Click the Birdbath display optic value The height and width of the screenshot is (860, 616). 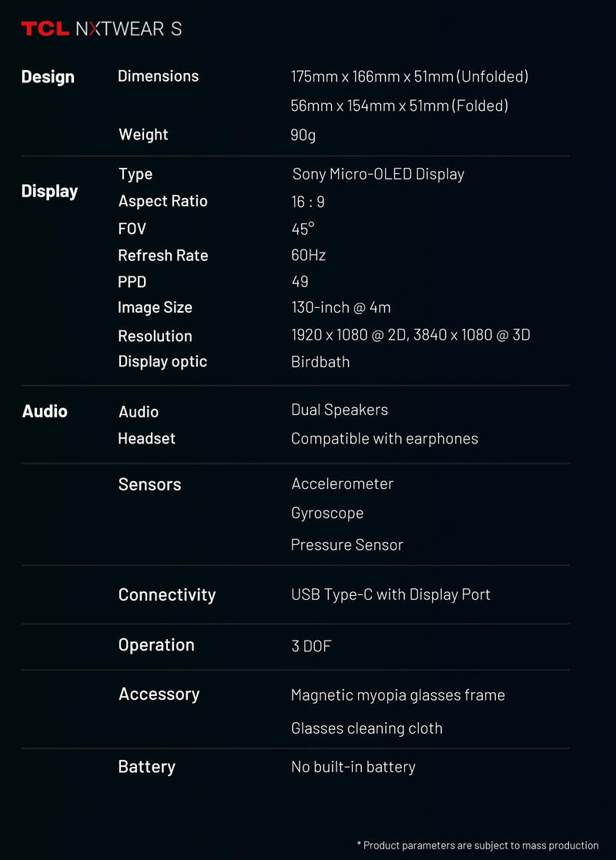(x=320, y=362)
